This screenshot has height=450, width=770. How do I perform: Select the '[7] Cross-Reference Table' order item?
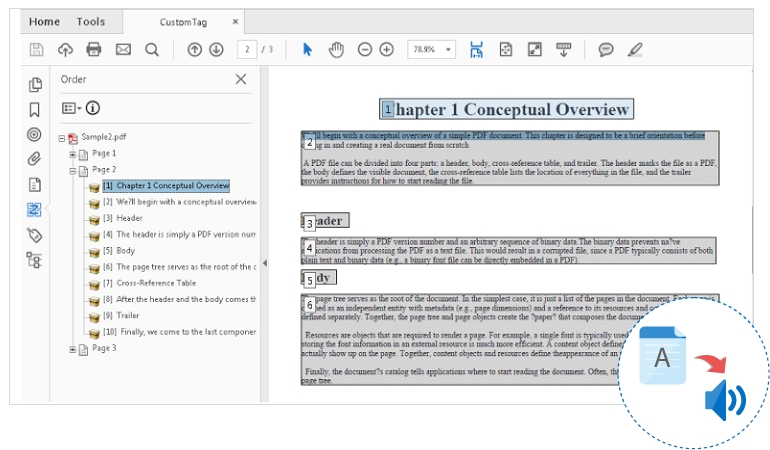tap(155, 283)
